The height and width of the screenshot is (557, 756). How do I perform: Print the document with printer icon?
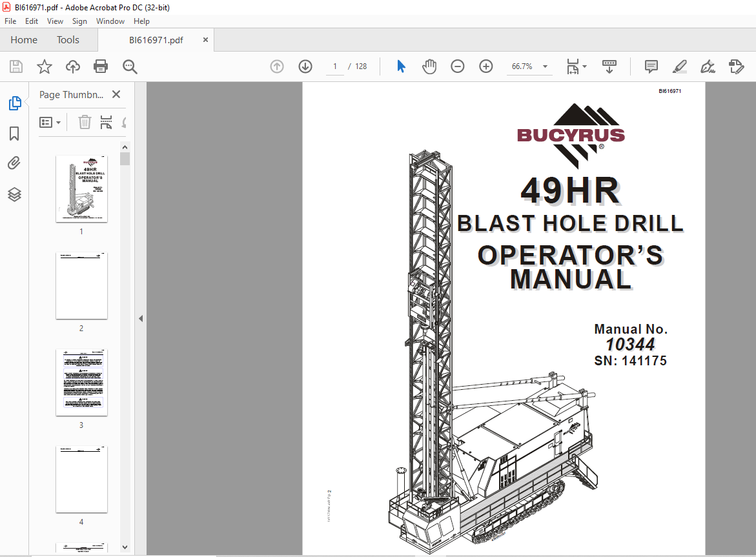101,66
